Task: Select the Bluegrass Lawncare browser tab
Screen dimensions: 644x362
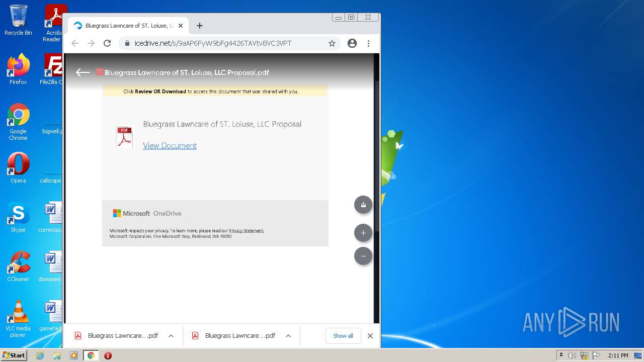Action: click(128, 26)
